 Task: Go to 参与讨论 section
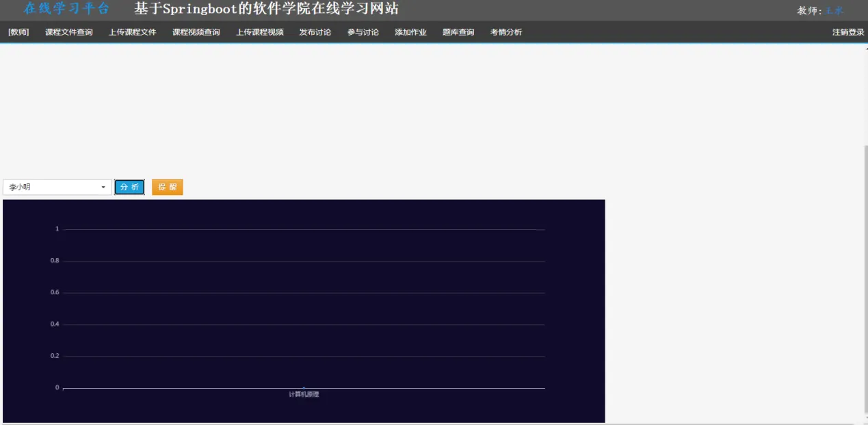pos(363,32)
